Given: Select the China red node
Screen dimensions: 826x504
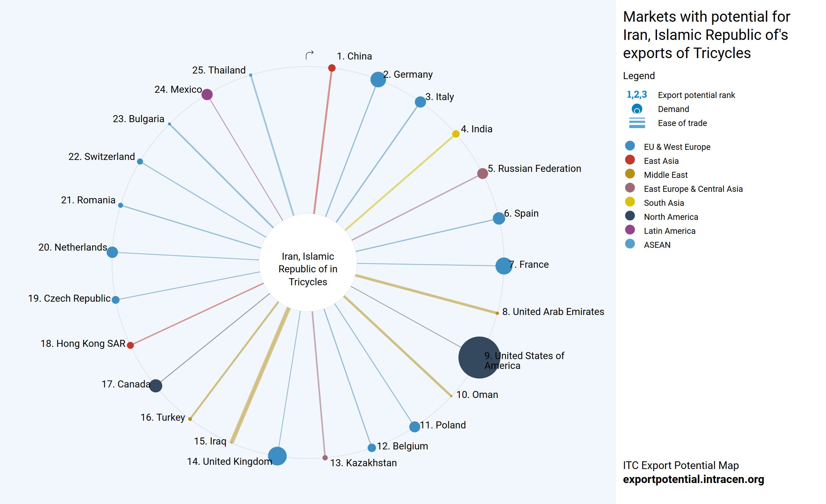Looking at the screenshot, I should 332,68.
